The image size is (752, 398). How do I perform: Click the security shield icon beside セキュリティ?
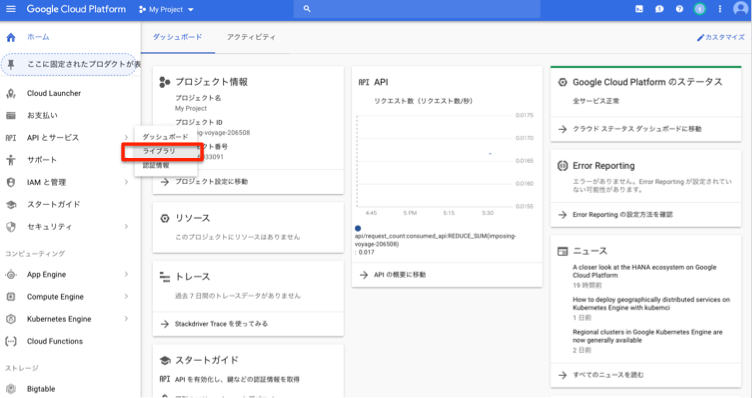click(x=11, y=227)
